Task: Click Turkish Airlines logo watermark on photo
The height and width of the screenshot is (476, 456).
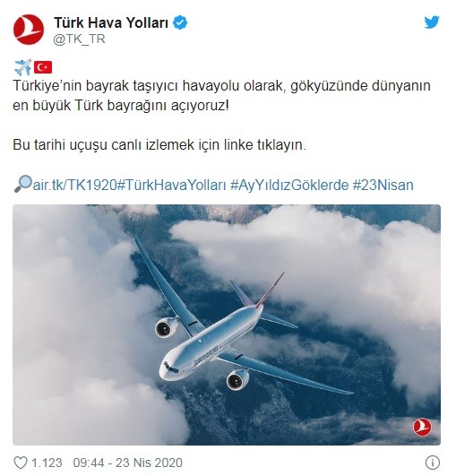Action: [422, 427]
